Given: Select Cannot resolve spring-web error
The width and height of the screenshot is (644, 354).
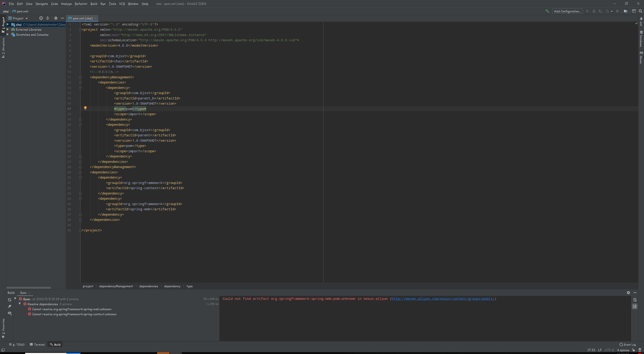Looking at the screenshot, I should click(72, 309).
